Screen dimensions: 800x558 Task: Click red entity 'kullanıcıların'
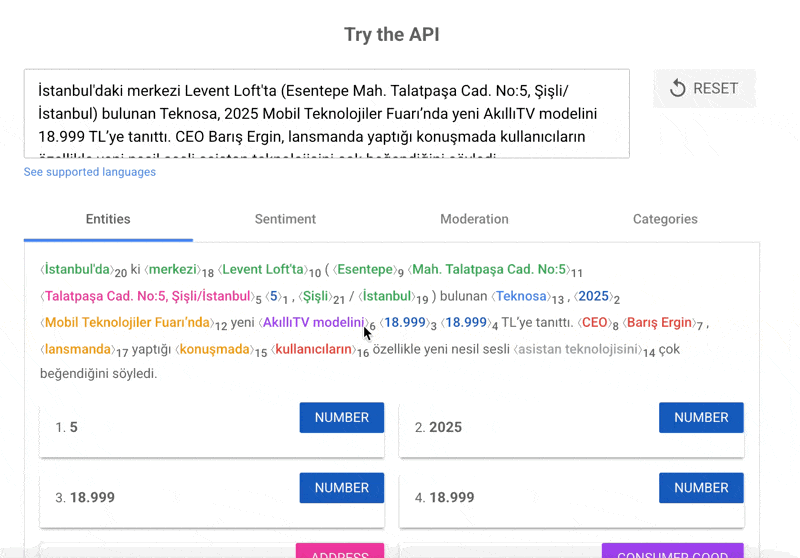[313, 349]
